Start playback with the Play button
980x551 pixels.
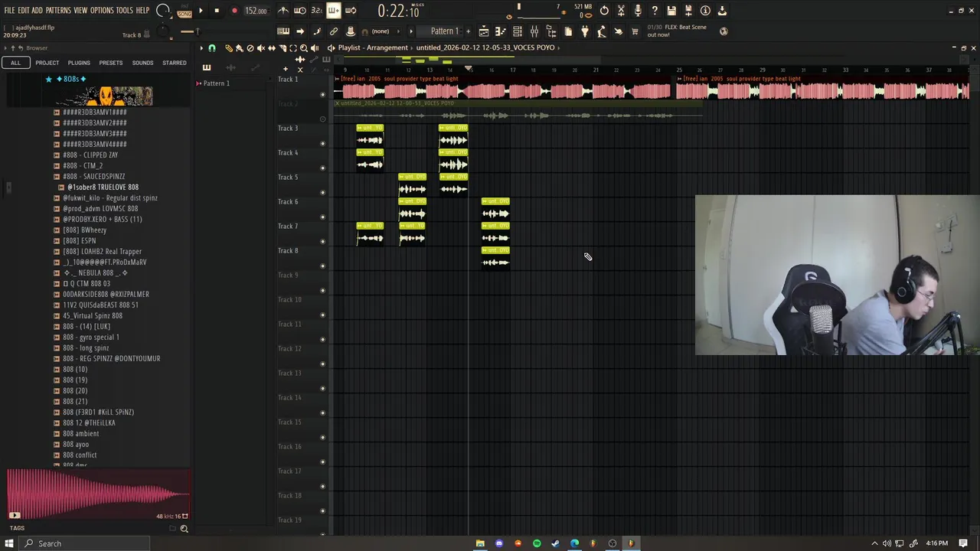tap(201, 11)
